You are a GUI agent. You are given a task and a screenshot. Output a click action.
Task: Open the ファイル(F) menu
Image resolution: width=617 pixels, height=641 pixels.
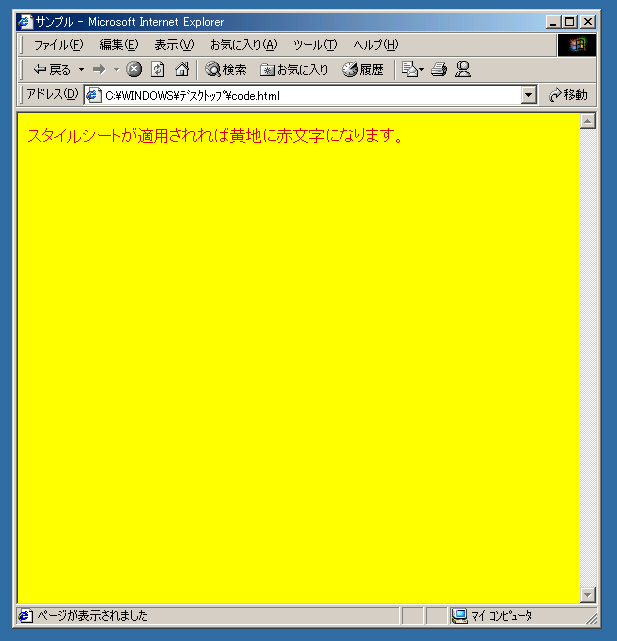pyautogui.click(x=58, y=45)
